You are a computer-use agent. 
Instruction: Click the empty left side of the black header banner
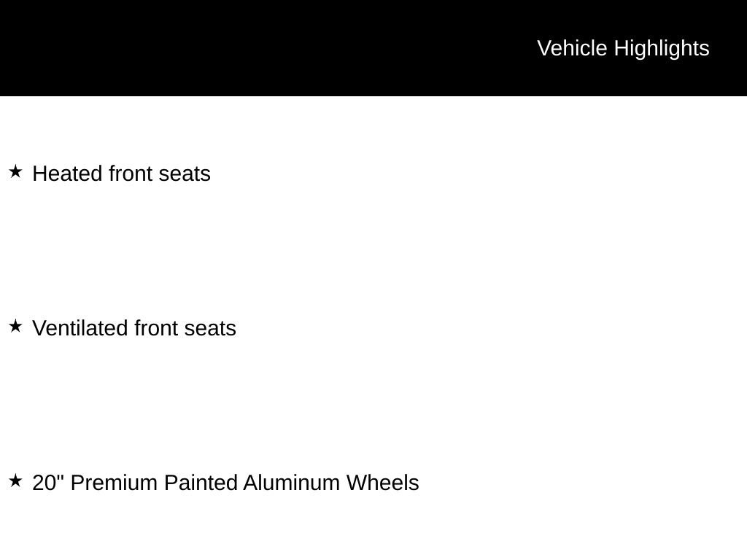coord(190,47)
